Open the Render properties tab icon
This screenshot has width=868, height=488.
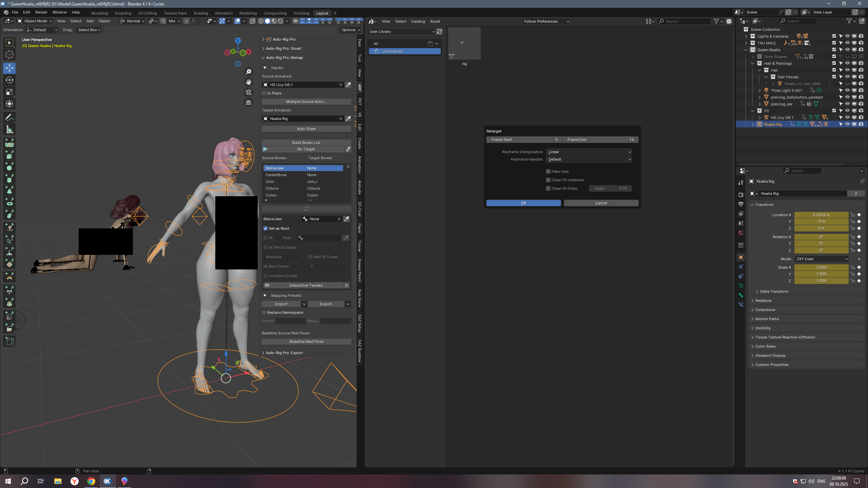click(741, 195)
